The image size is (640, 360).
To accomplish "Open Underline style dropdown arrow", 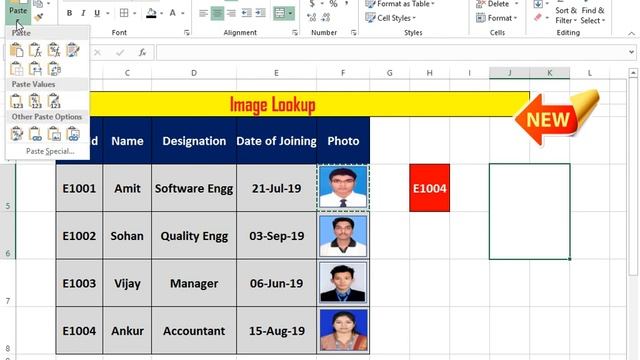I will coord(107,13).
